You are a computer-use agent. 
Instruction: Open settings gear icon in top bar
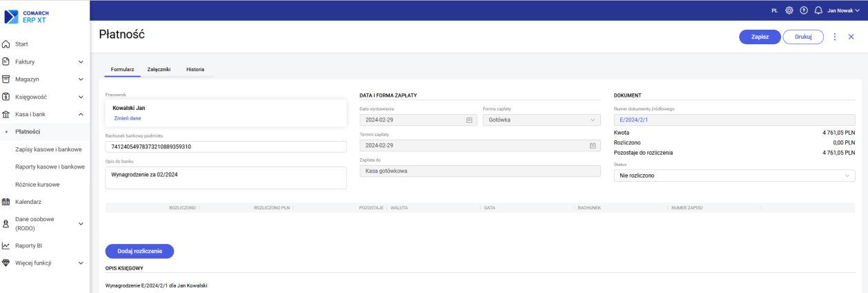[789, 10]
